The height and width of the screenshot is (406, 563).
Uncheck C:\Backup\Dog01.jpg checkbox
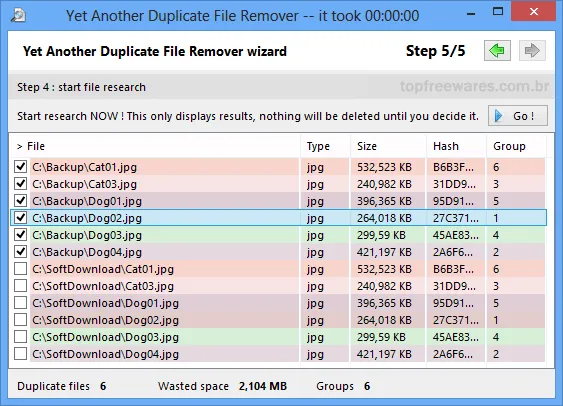[x=20, y=201]
